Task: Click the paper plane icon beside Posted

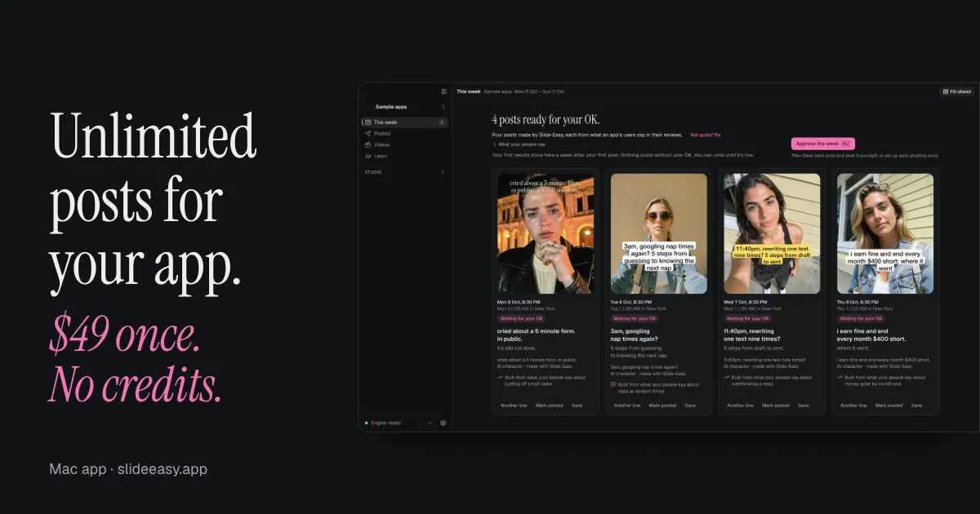Action: tap(367, 133)
